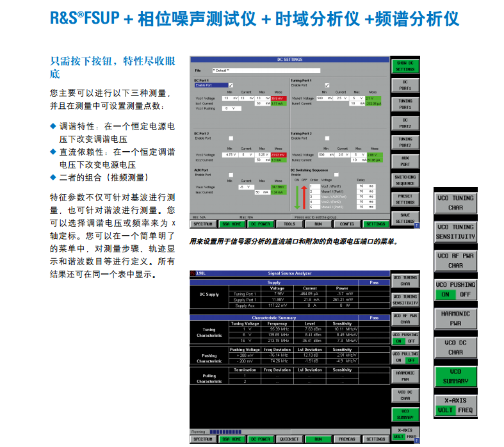Go to SSA HOME in DC Settings bottom bar
The height and width of the screenshot is (447, 504).
(x=231, y=224)
